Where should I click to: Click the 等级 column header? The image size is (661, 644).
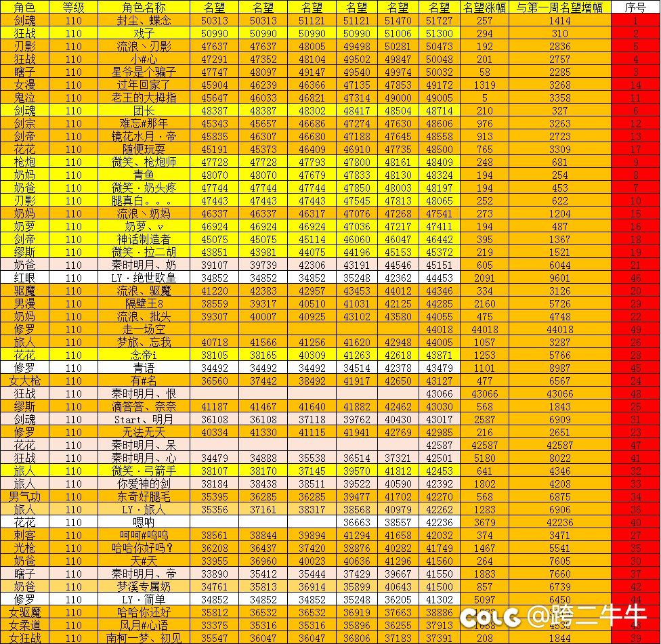tap(74, 7)
